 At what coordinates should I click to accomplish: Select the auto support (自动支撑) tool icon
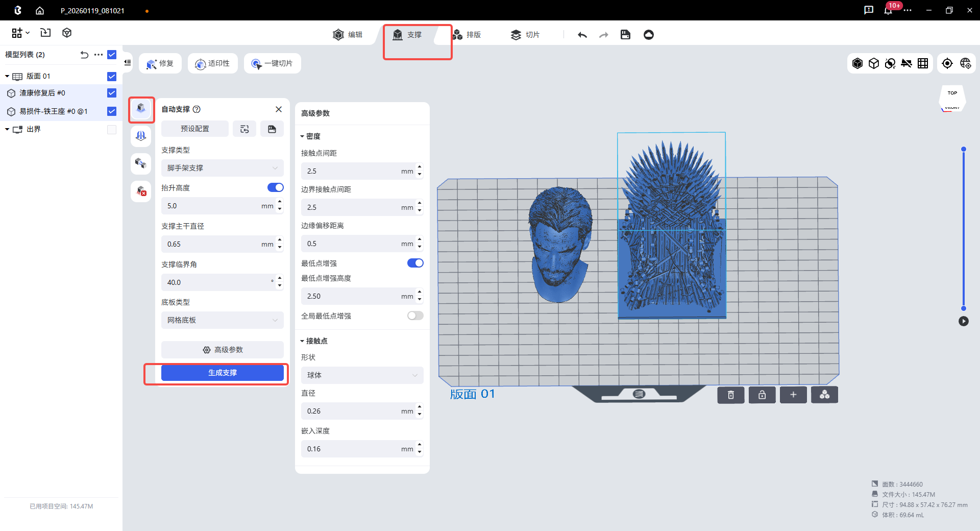point(141,109)
